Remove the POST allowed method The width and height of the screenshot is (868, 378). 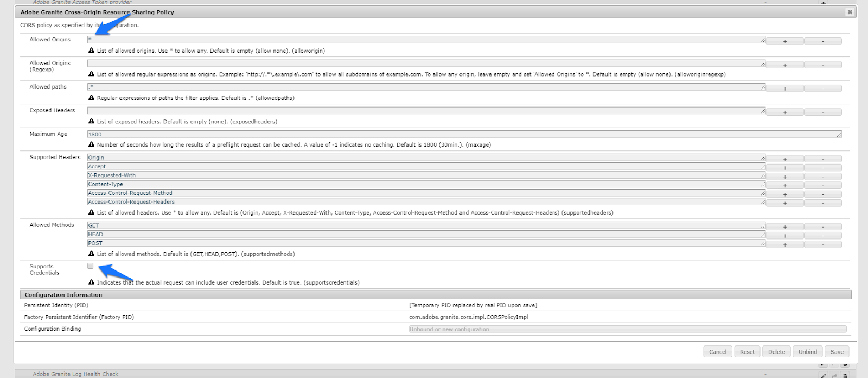tap(822, 244)
